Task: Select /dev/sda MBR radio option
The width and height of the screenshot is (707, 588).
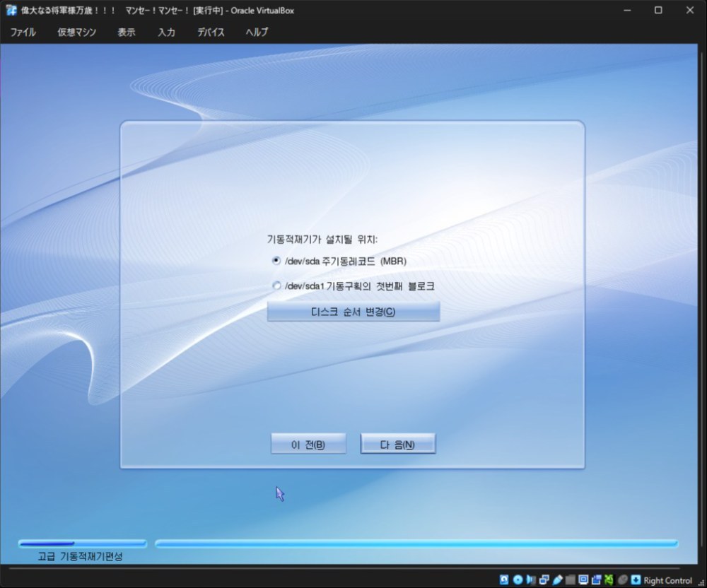Action: tap(276, 261)
